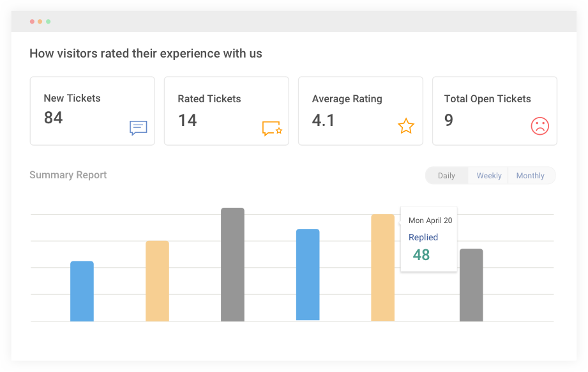Enable the Monthly option in the view switcher
Screen dimensions: 588x372
click(x=530, y=175)
